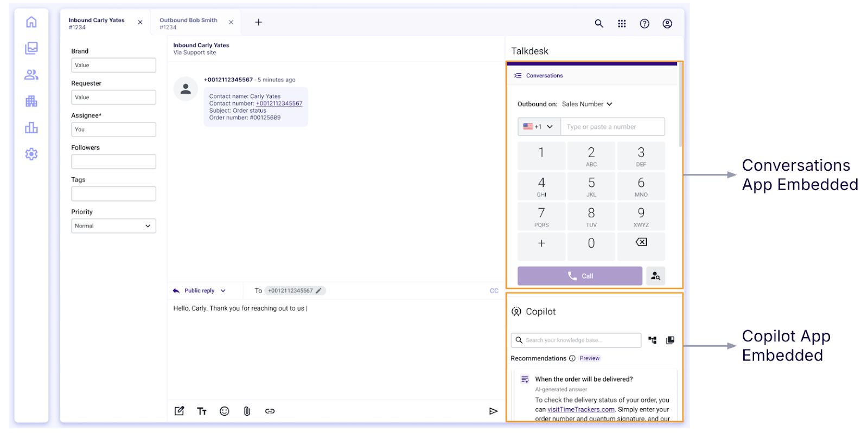
Task: Open contact search icon beside Call
Action: [655, 276]
